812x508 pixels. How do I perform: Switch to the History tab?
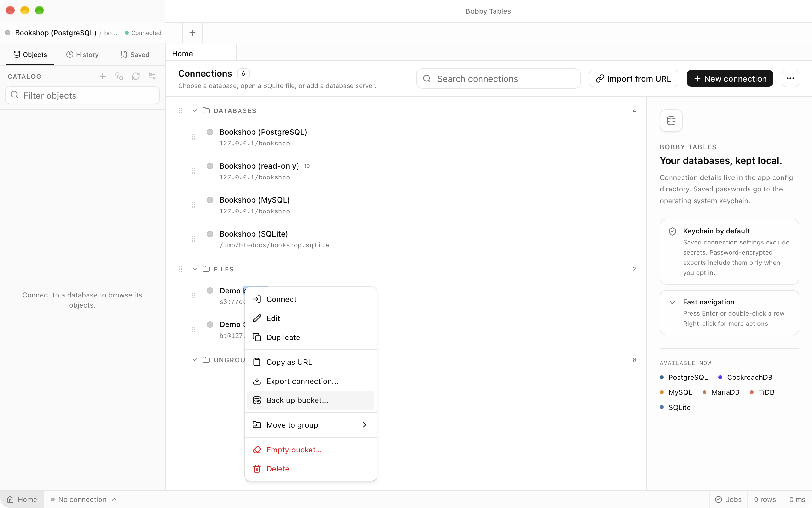82,54
